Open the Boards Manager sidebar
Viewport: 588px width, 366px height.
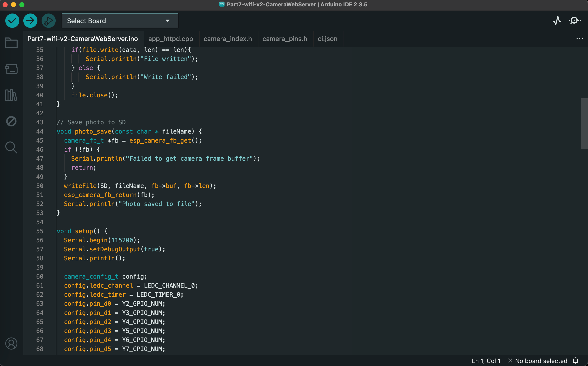click(x=11, y=69)
